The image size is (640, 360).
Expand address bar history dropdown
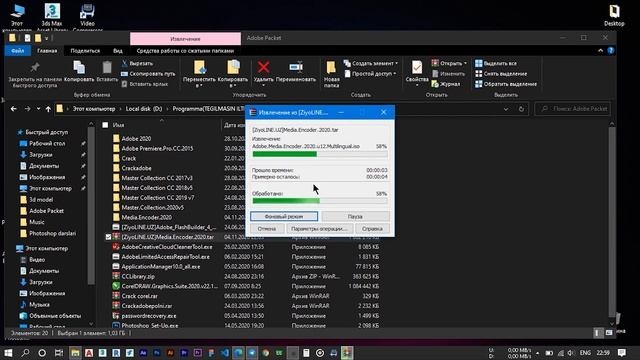506,109
